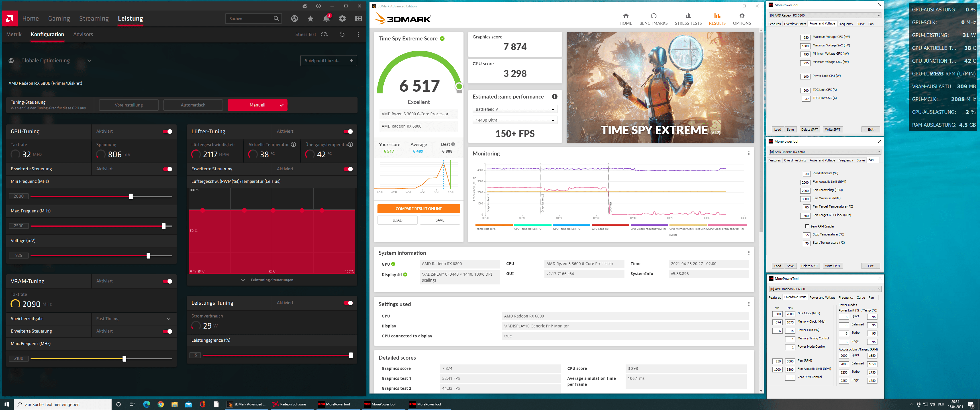This screenshot has width=980, height=410.
Task: Switch to the Gaming tab
Action: coord(59,18)
